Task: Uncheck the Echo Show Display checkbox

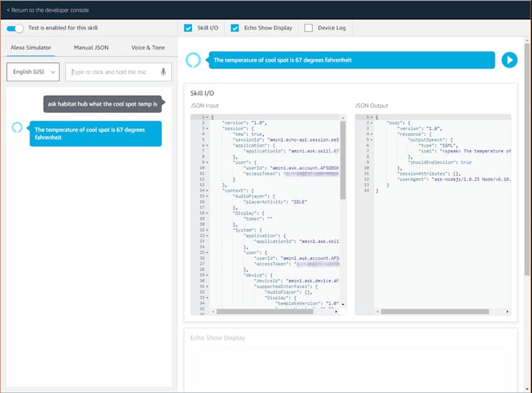Action: click(x=234, y=28)
